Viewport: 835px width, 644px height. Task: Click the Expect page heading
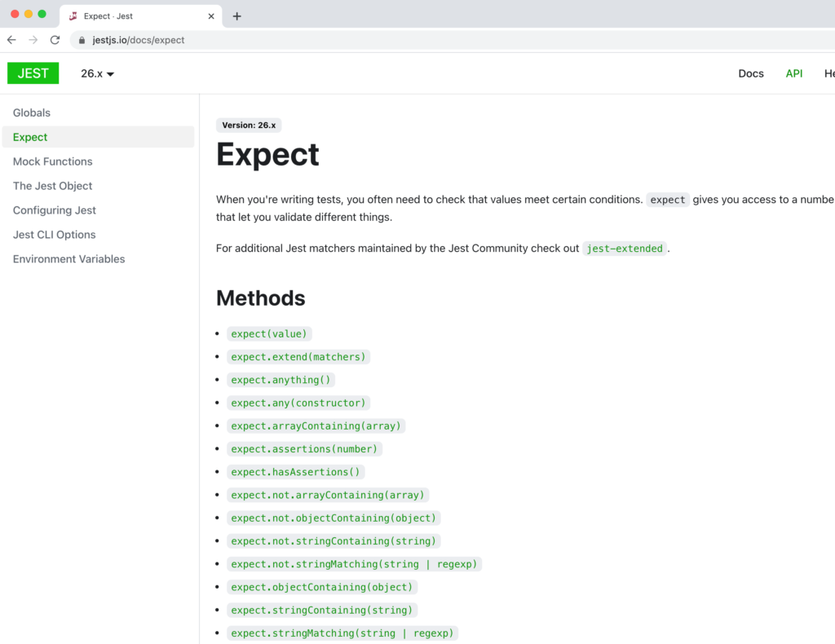click(267, 155)
